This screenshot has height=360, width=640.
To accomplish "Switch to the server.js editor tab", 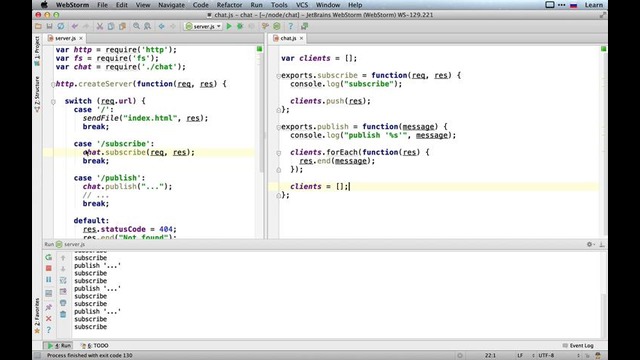I will 65,38.
